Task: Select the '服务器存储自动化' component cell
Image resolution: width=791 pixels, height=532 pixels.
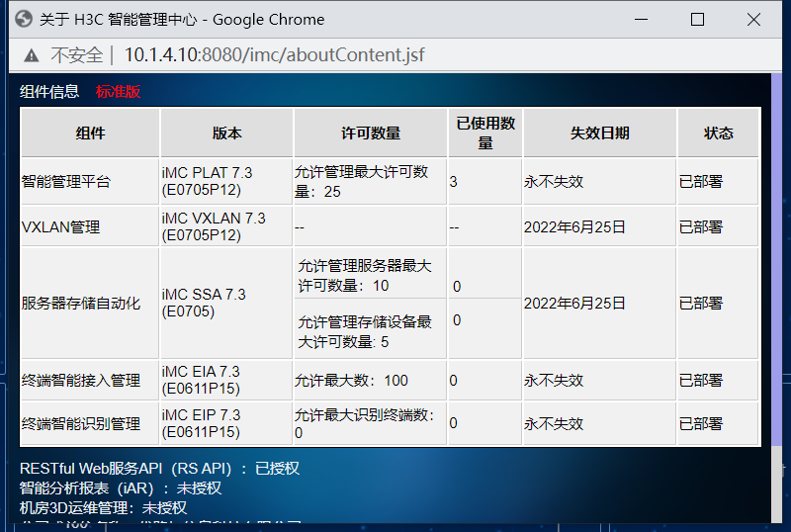Action: click(x=90, y=303)
